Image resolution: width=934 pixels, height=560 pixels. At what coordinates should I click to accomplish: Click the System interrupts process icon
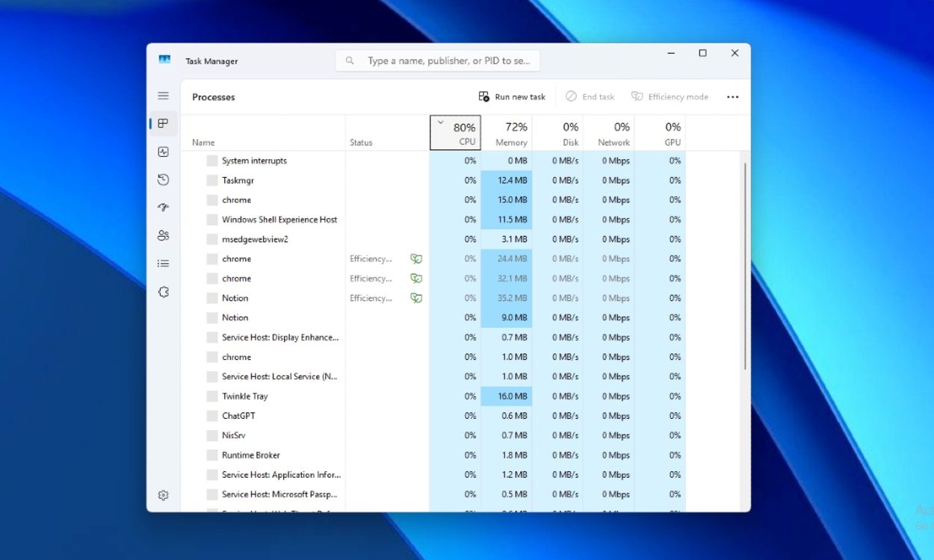(212, 161)
